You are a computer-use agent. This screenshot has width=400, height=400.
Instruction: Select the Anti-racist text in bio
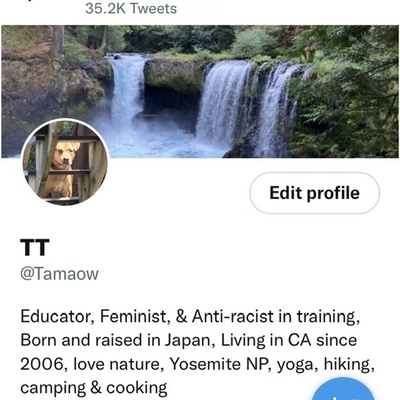click(x=233, y=316)
